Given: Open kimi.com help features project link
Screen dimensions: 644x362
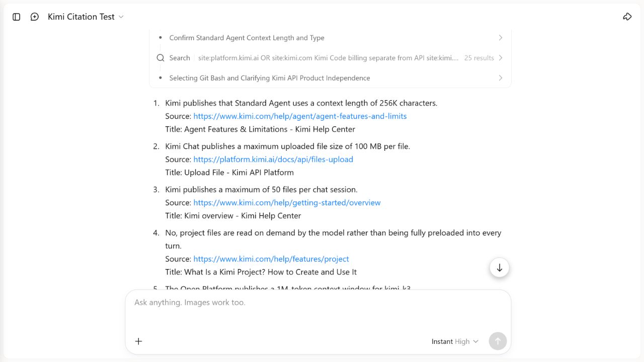Looking at the screenshot, I should coord(271,259).
